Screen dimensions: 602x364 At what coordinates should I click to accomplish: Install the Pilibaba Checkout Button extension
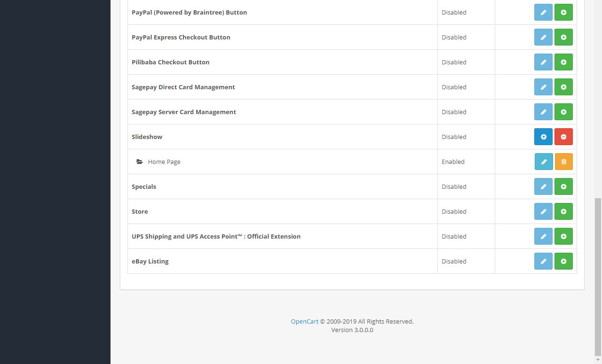tap(563, 62)
